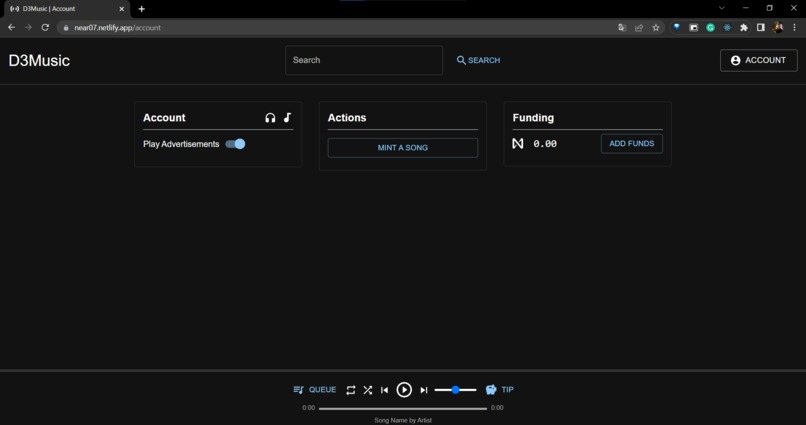Click the MINT A SONG button

tap(402, 147)
